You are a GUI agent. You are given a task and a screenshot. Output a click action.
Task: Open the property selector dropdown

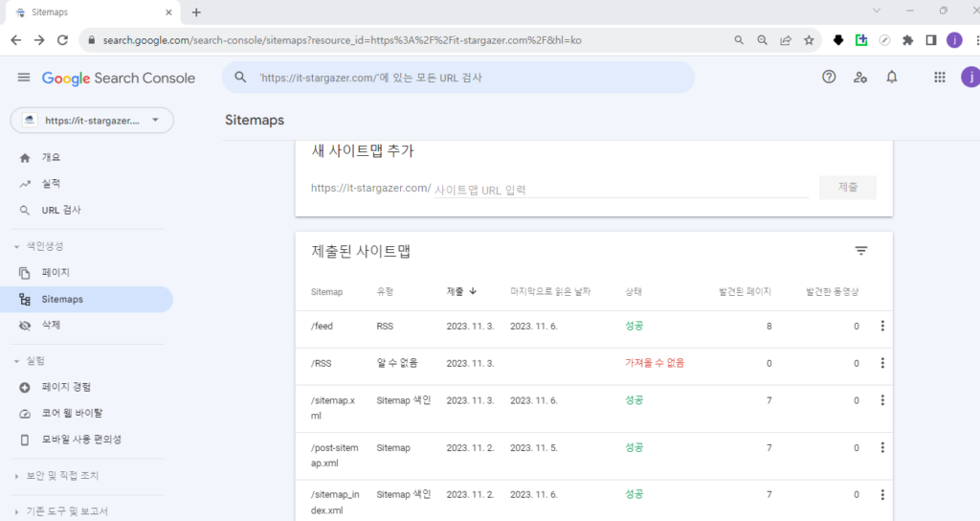tap(92, 120)
